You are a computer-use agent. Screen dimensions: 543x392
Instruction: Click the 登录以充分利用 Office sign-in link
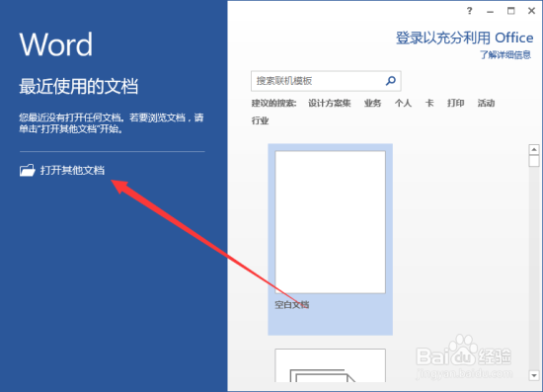point(464,38)
